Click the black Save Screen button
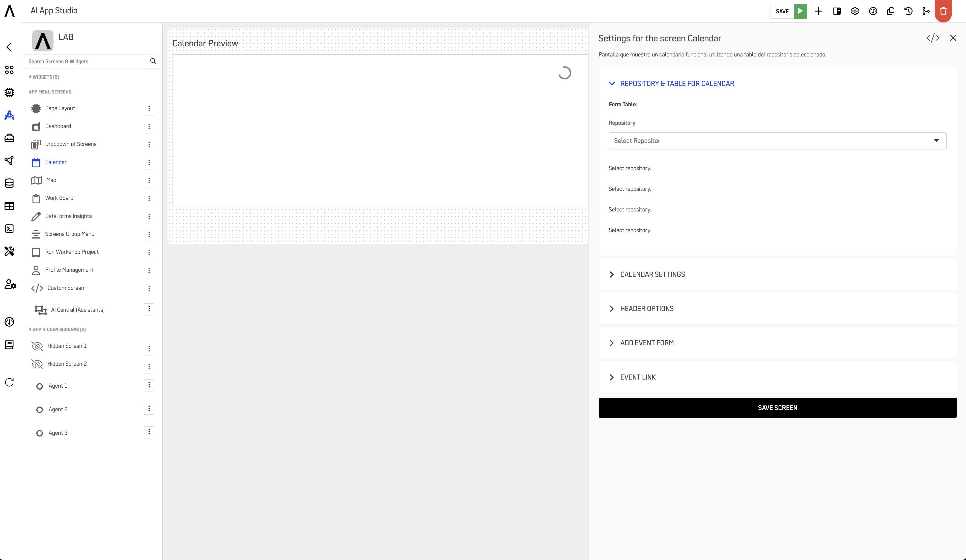This screenshot has width=966, height=560. (777, 408)
